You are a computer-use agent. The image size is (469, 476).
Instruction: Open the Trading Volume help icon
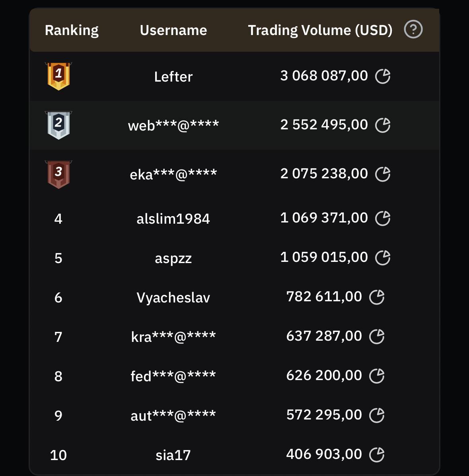coord(413,29)
